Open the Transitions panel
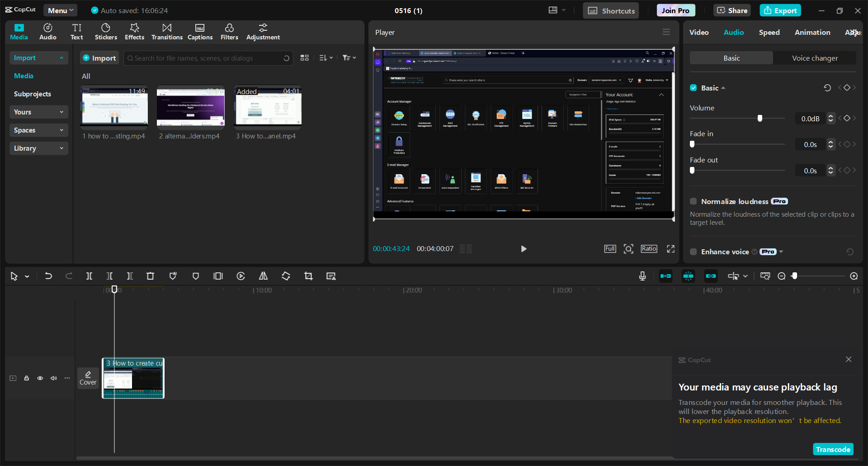The width and height of the screenshot is (868, 466). pos(167,32)
